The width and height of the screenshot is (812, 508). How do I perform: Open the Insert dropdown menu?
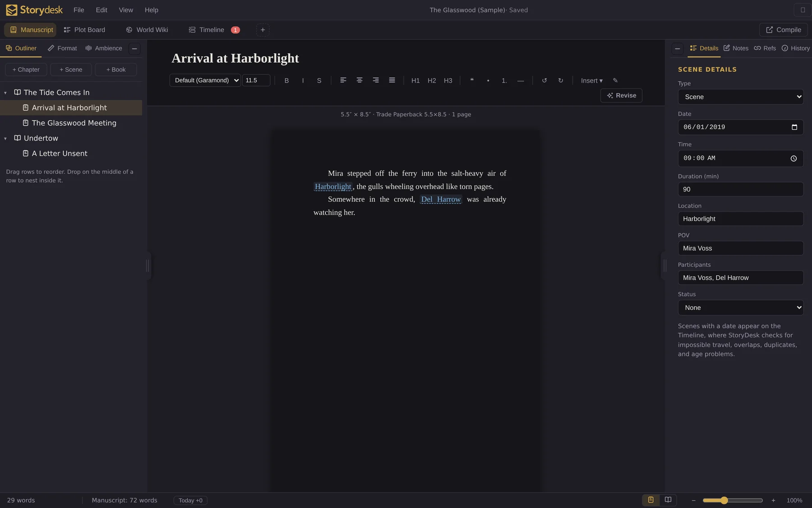pyautogui.click(x=592, y=80)
